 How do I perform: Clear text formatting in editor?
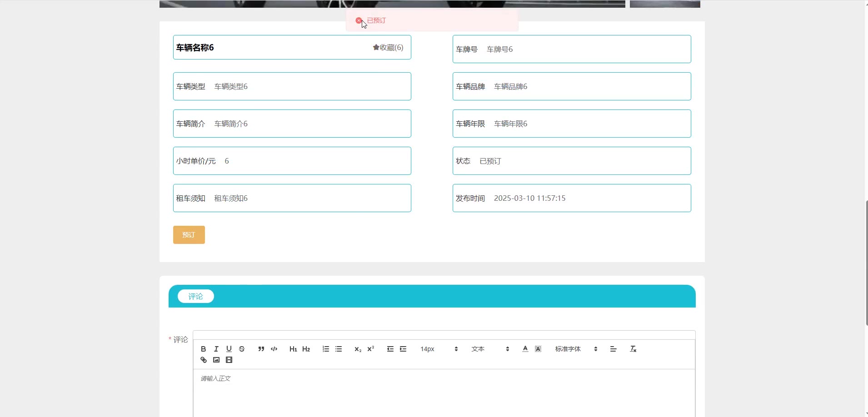(633, 349)
